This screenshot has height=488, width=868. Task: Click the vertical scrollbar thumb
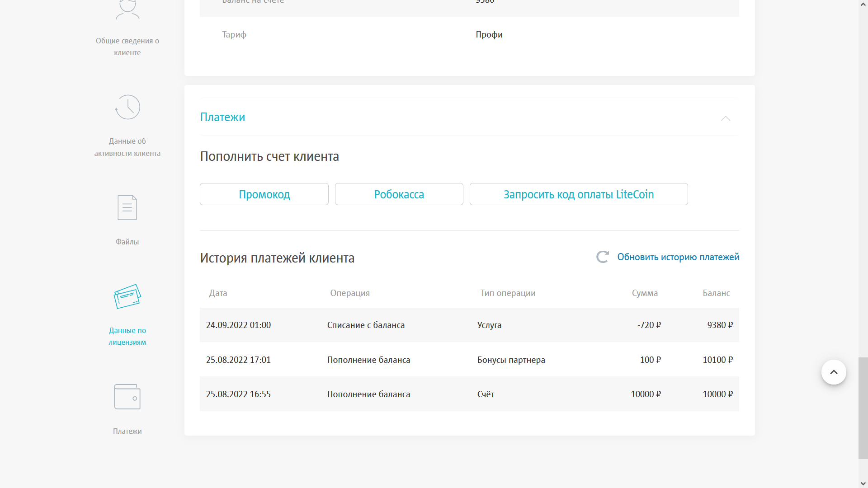click(x=863, y=408)
